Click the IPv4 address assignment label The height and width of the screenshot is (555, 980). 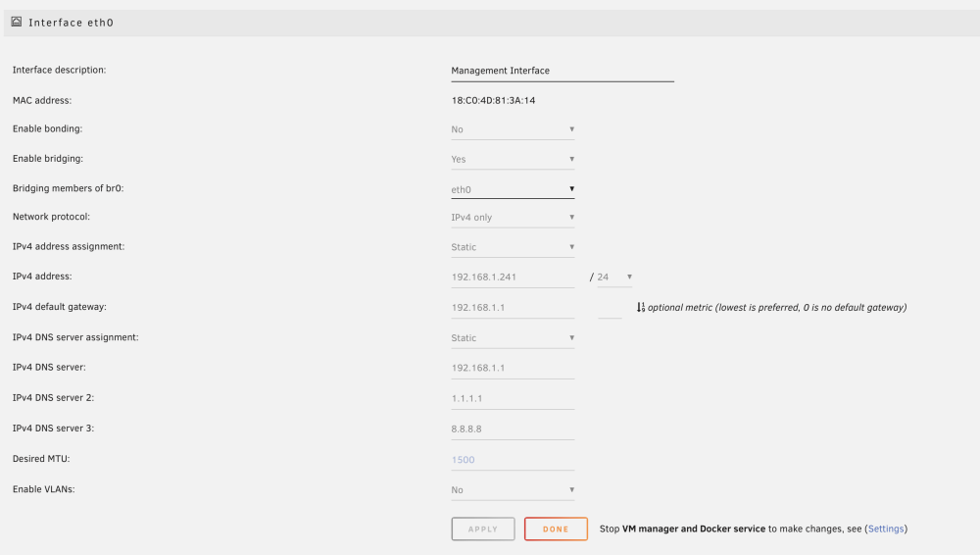tap(69, 246)
